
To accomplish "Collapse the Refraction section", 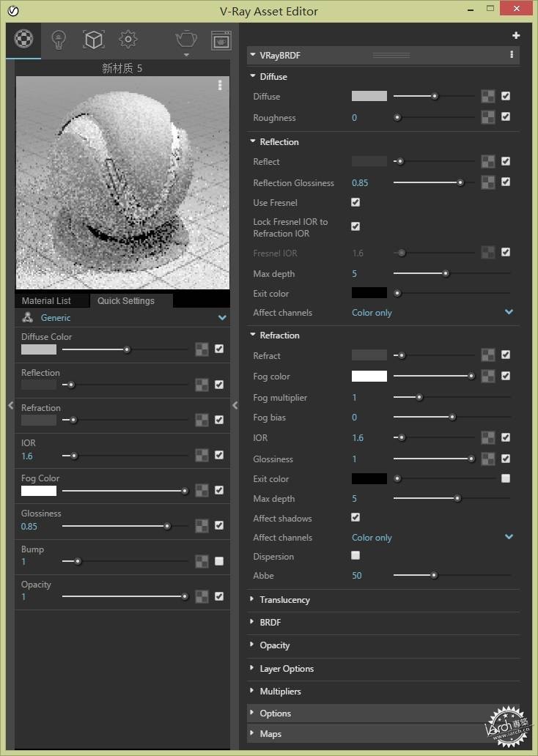I will pos(252,335).
